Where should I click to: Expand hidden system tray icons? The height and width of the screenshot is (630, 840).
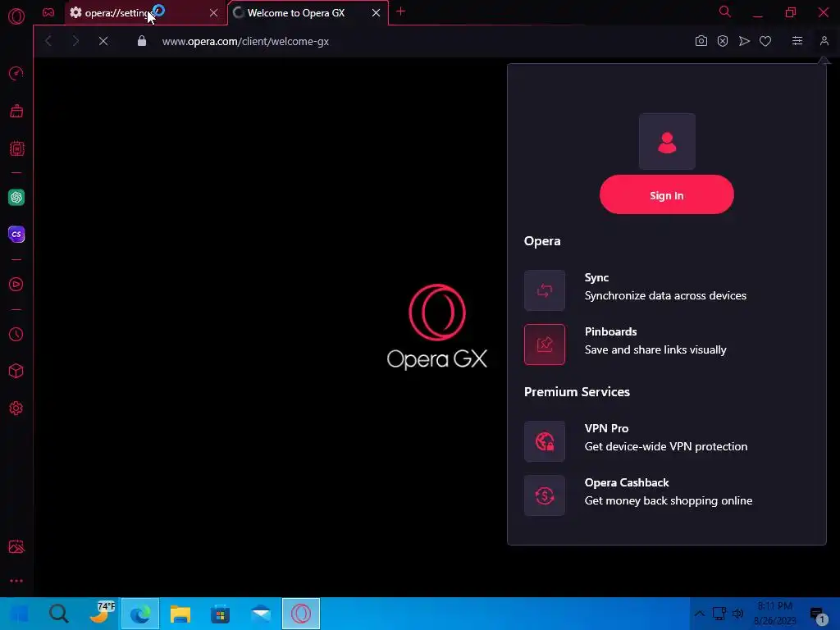pos(699,614)
